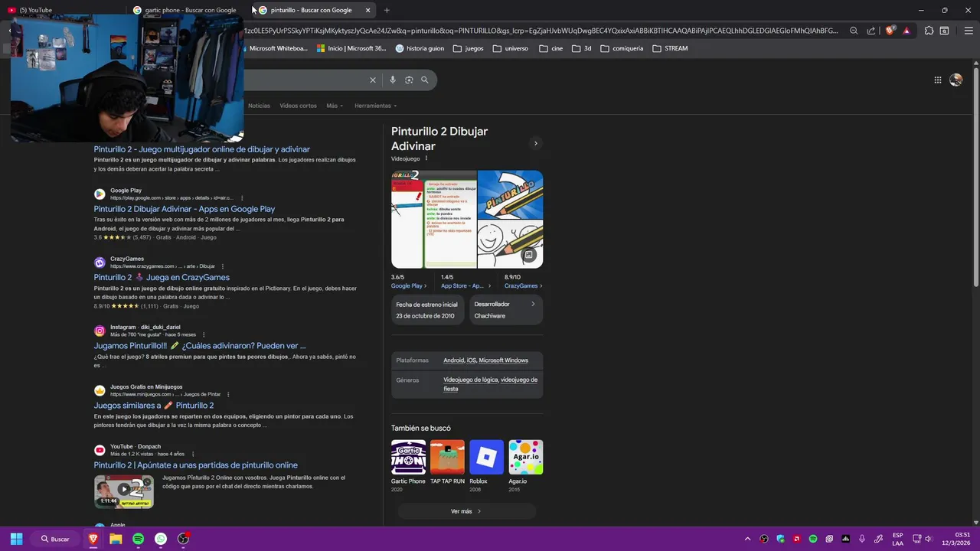
Task: Open historia guion bookmark
Action: [x=420, y=48]
